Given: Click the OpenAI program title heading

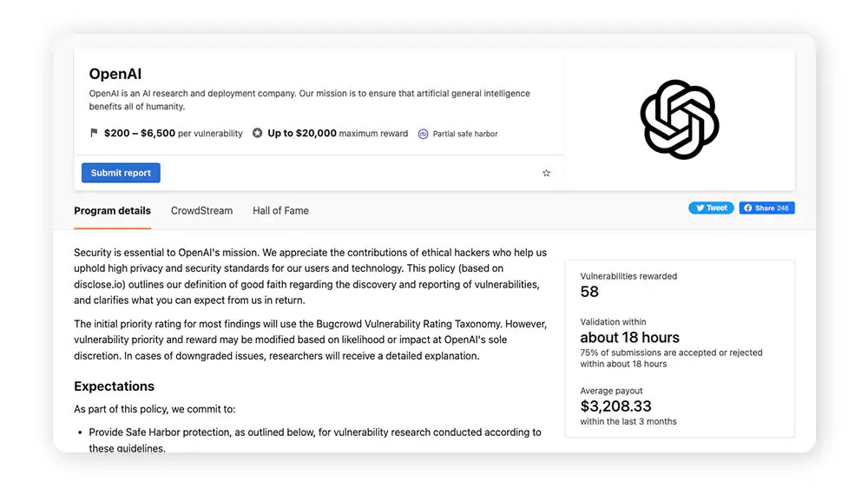Looking at the screenshot, I should point(115,75).
